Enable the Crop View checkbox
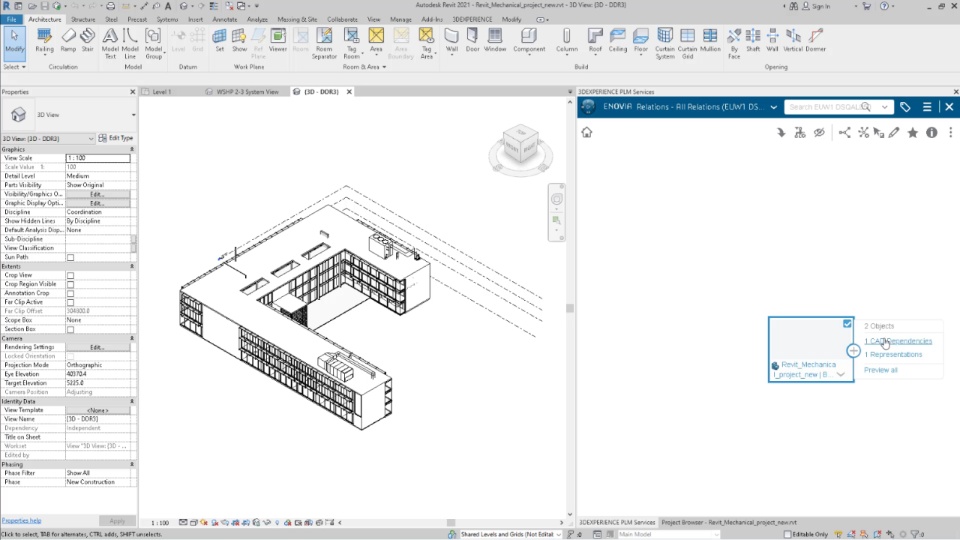Image resolution: width=960 pixels, height=540 pixels. click(x=70, y=276)
